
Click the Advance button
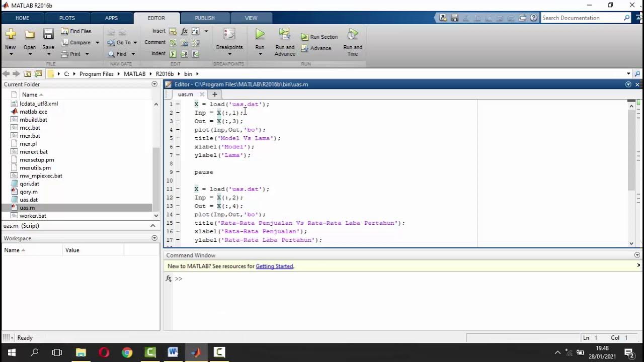316,48
